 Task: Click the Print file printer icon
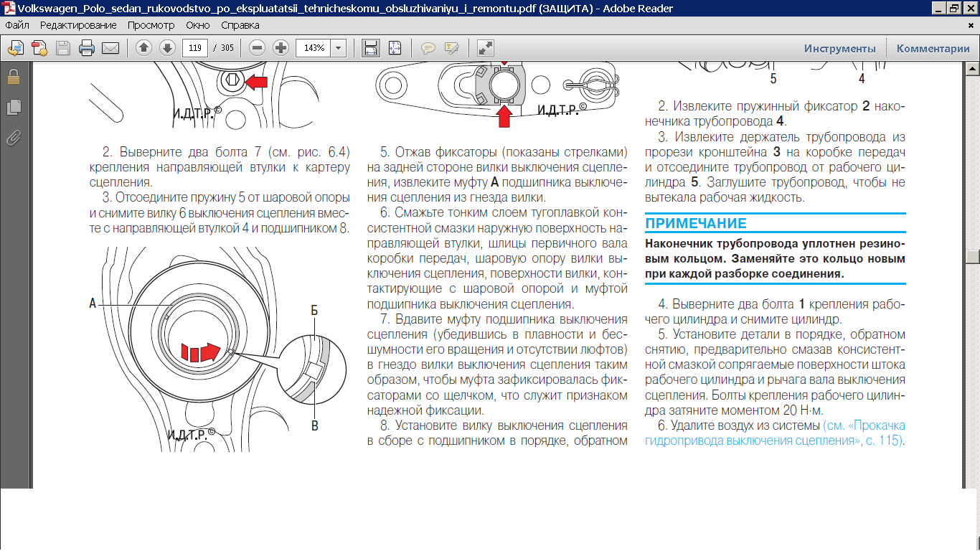tap(87, 48)
